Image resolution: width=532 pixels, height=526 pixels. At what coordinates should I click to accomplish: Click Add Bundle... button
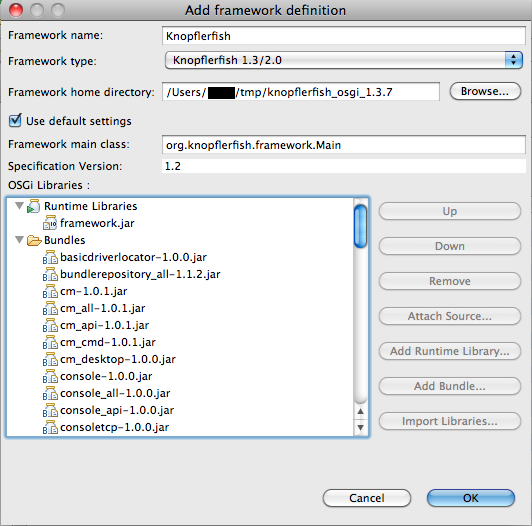(450, 386)
